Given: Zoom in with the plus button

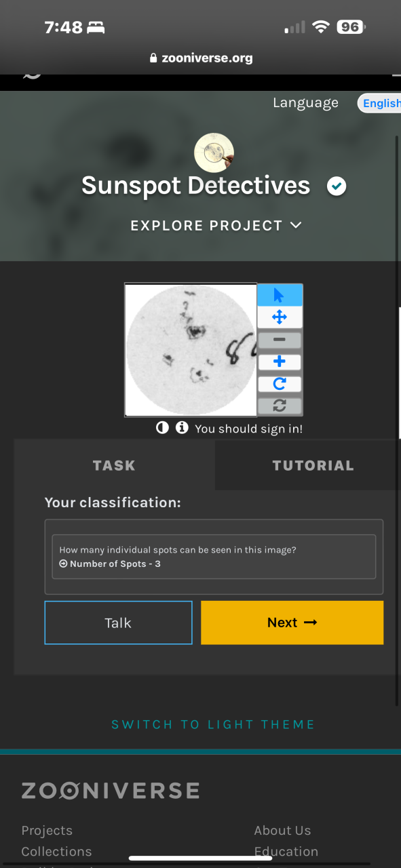Looking at the screenshot, I should pyautogui.click(x=280, y=362).
